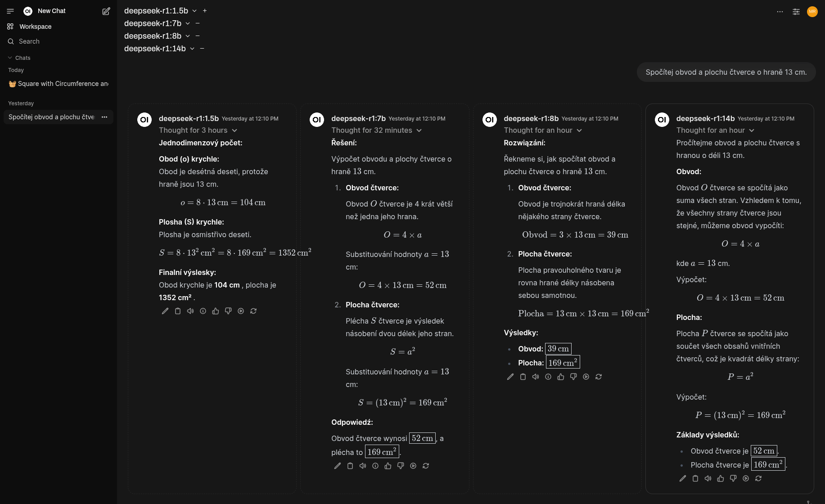
Task: Show generation info for 8b response
Action: tap(548, 377)
